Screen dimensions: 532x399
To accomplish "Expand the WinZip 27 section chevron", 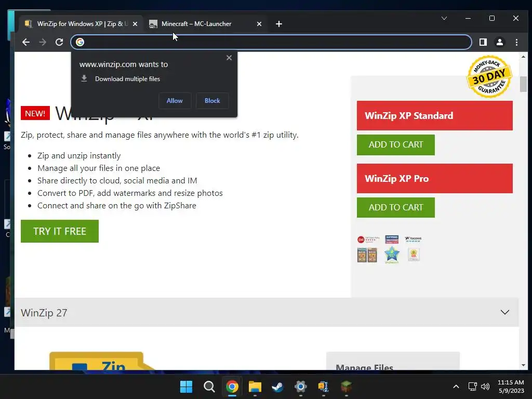I will (505, 312).
